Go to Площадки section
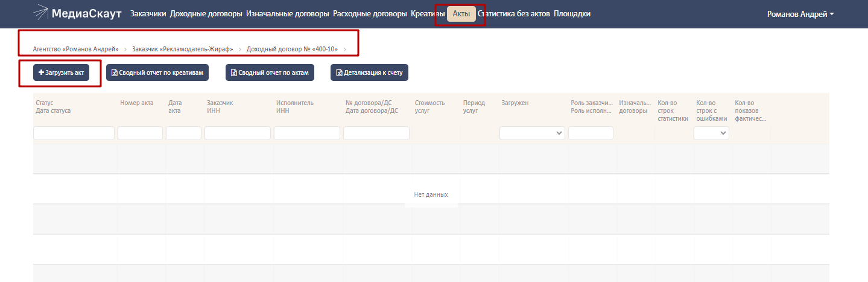Viewport: 868px width, 282px height. pos(572,13)
